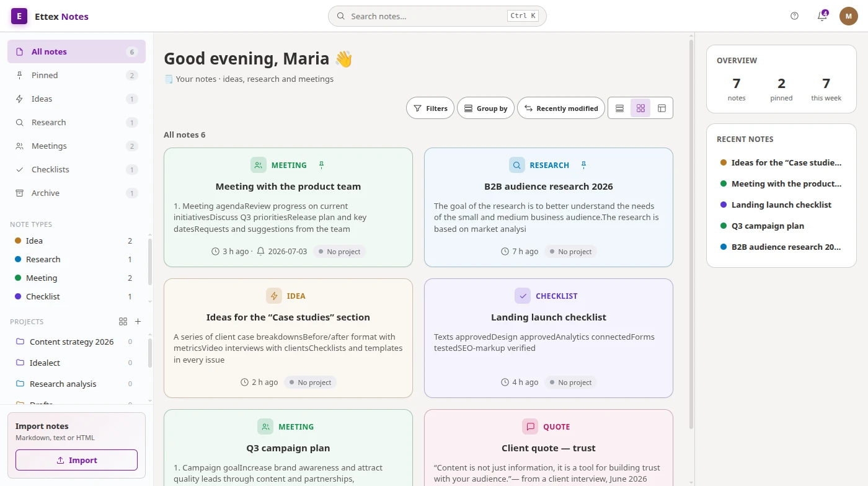The image size is (868, 486).
Task: Click the 7 this week overview stat
Action: coord(826,89)
